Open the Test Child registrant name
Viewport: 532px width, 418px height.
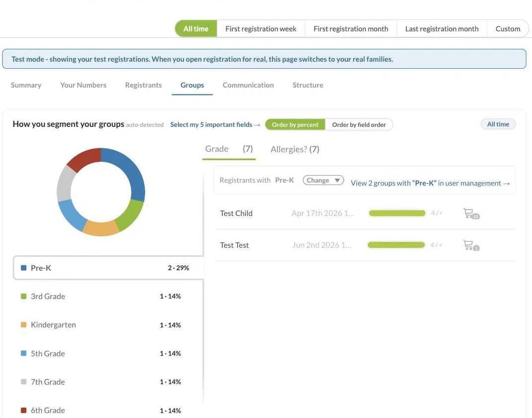(x=236, y=213)
